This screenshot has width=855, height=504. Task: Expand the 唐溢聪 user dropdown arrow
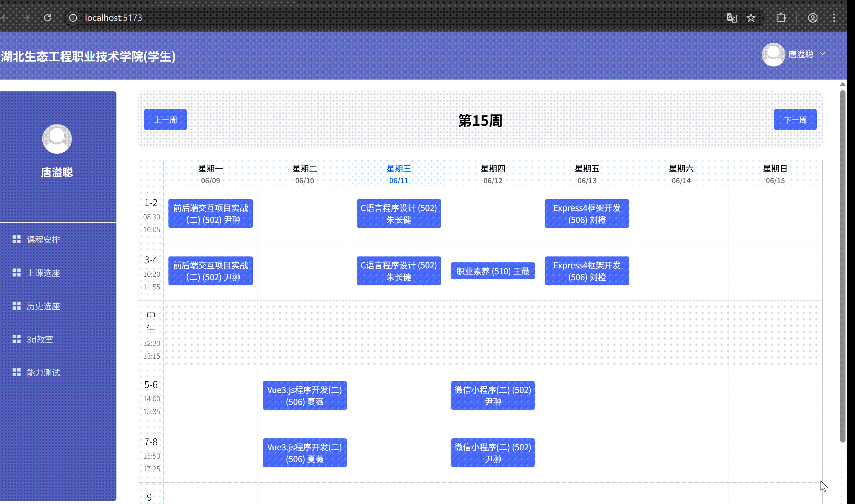tap(822, 54)
